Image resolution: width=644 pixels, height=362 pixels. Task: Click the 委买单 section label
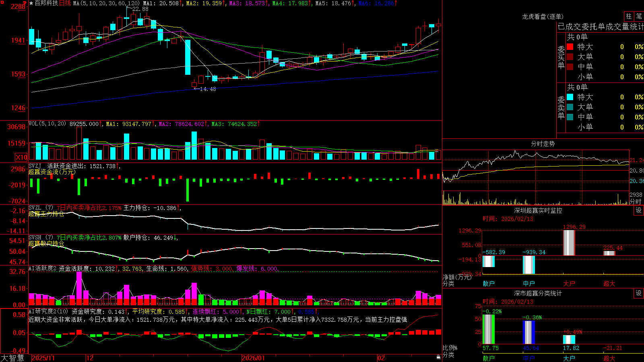(x=561, y=57)
